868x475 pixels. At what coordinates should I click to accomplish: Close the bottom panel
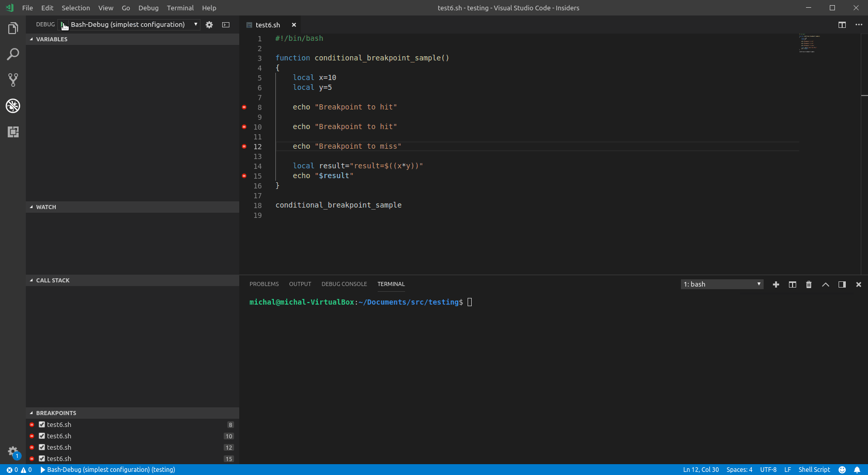(x=859, y=284)
